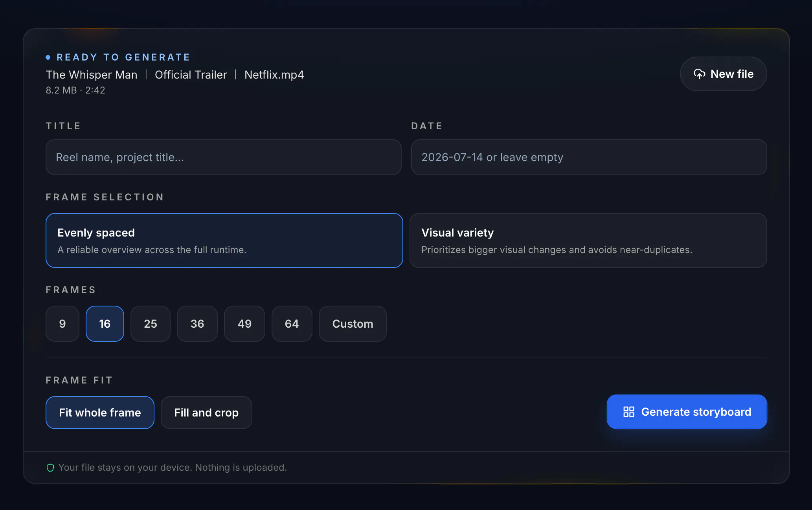Click the DATE field label
812x510 pixels.
[427, 126]
